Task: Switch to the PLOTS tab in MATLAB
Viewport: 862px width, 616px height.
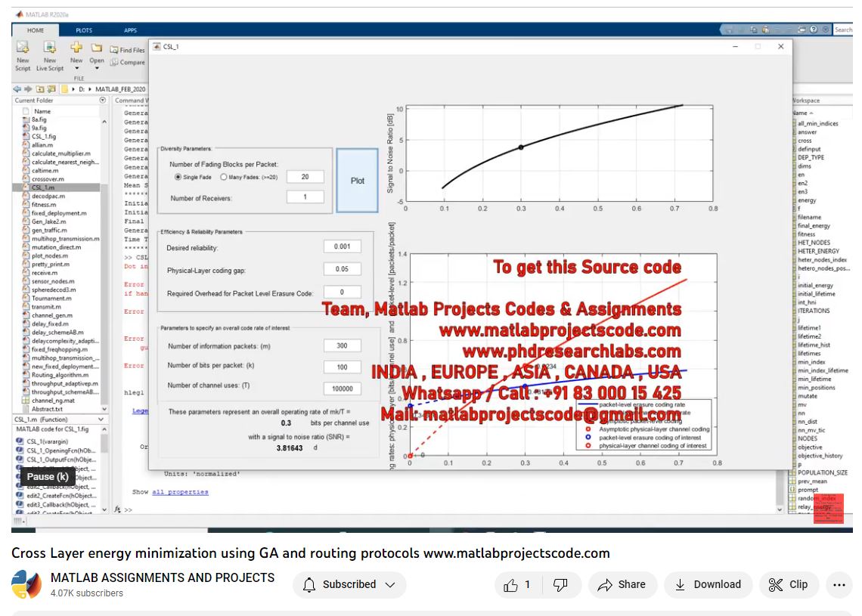Action: pos(84,30)
